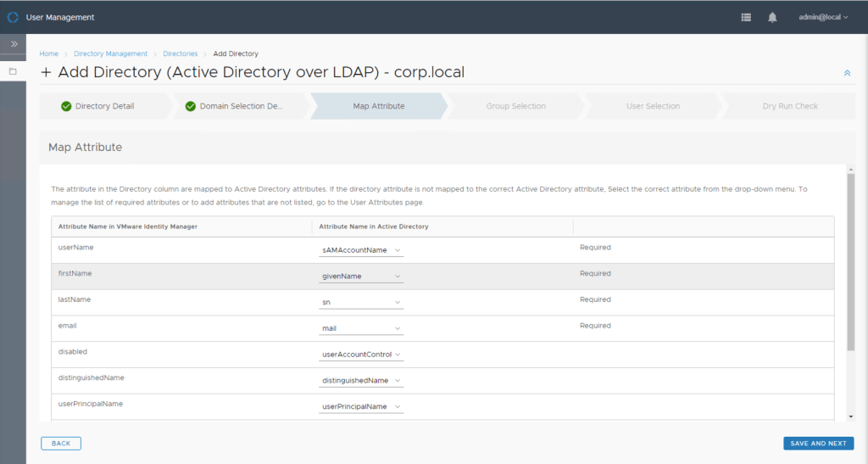Select the Map Attribute wizard step
The image size is (868, 464).
coord(378,107)
